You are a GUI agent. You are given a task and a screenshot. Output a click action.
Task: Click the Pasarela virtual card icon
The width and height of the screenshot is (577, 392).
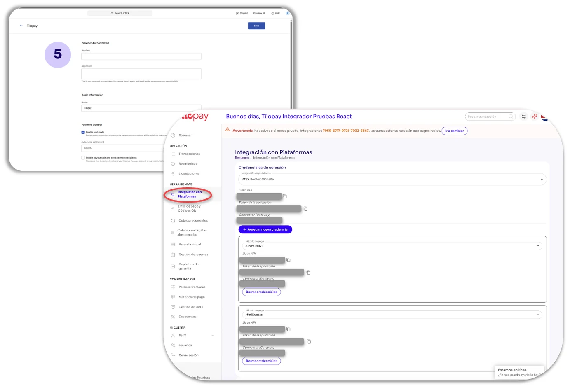coord(173,245)
